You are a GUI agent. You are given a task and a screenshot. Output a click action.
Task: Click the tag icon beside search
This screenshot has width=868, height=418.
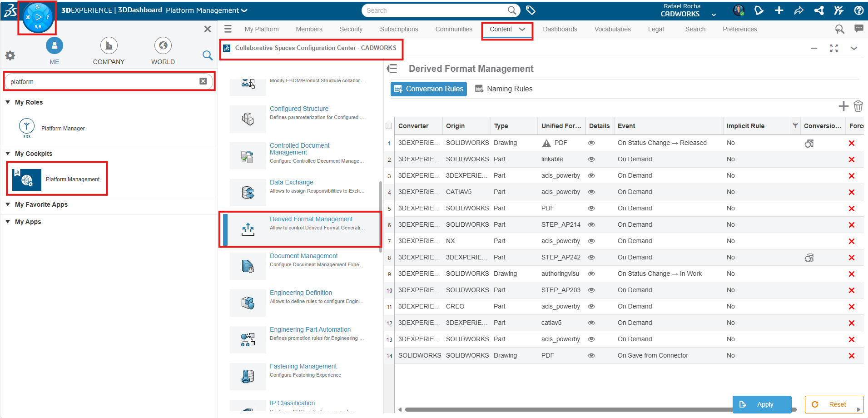(x=531, y=10)
